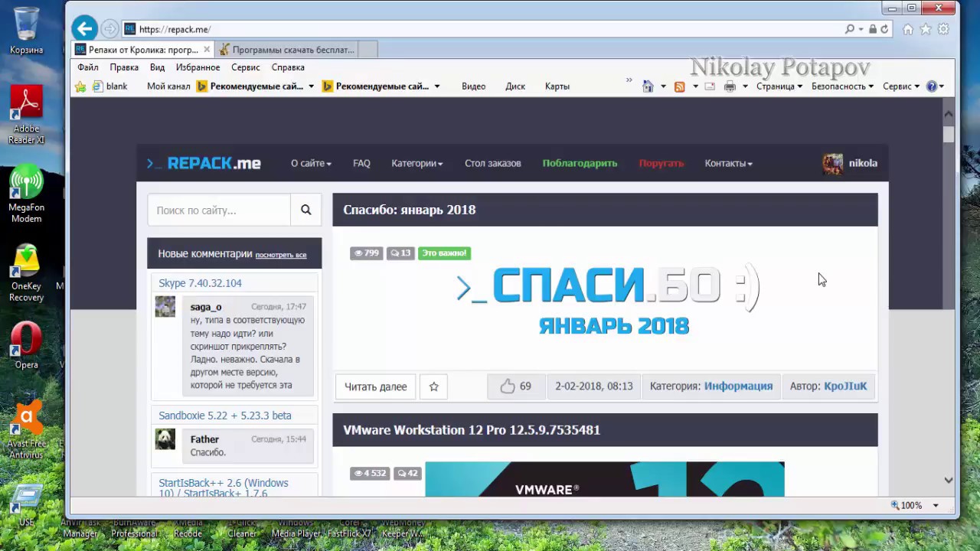Click the Поиск по сайту search field
The width and height of the screenshot is (980, 551).
pyautogui.click(x=219, y=210)
